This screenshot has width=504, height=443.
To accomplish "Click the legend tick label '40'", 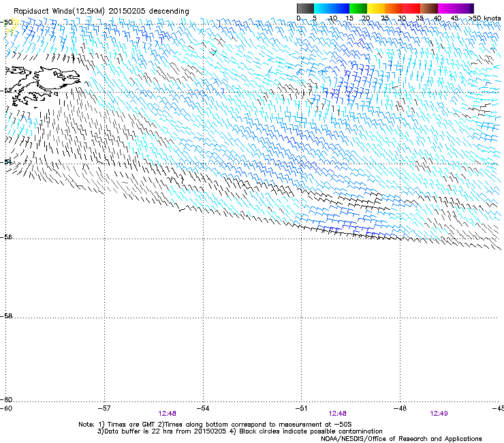I will point(437,18).
